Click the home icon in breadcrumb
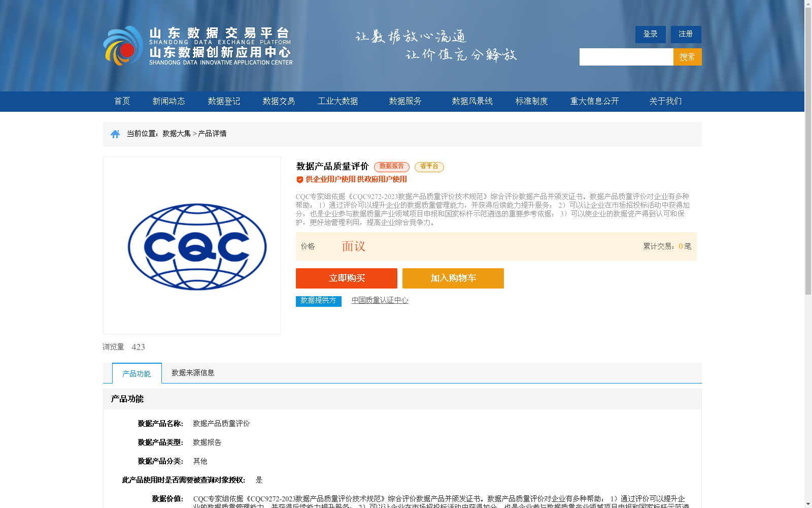Image resolution: width=812 pixels, height=508 pixels. [115, 134]
